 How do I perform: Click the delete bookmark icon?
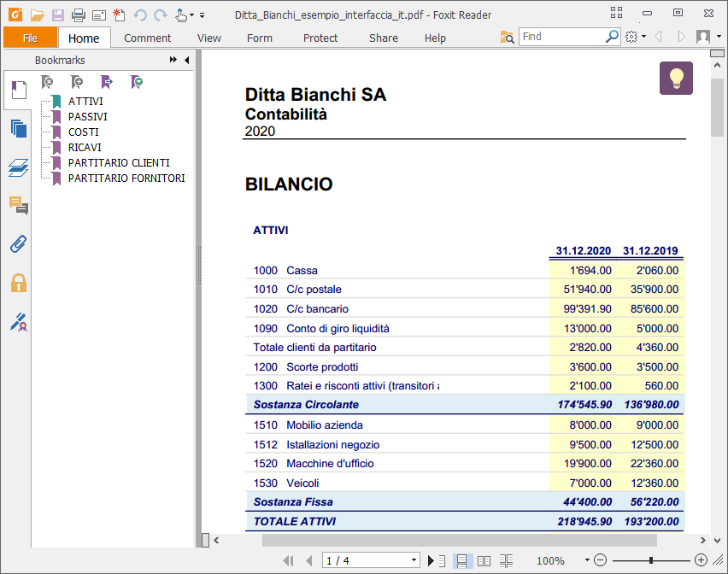pos(47,82)
